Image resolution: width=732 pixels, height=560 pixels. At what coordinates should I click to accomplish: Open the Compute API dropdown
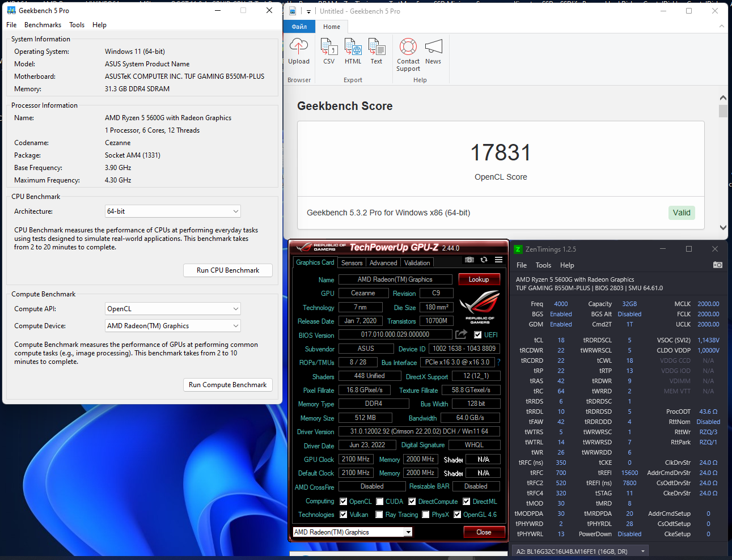point(173,309)
